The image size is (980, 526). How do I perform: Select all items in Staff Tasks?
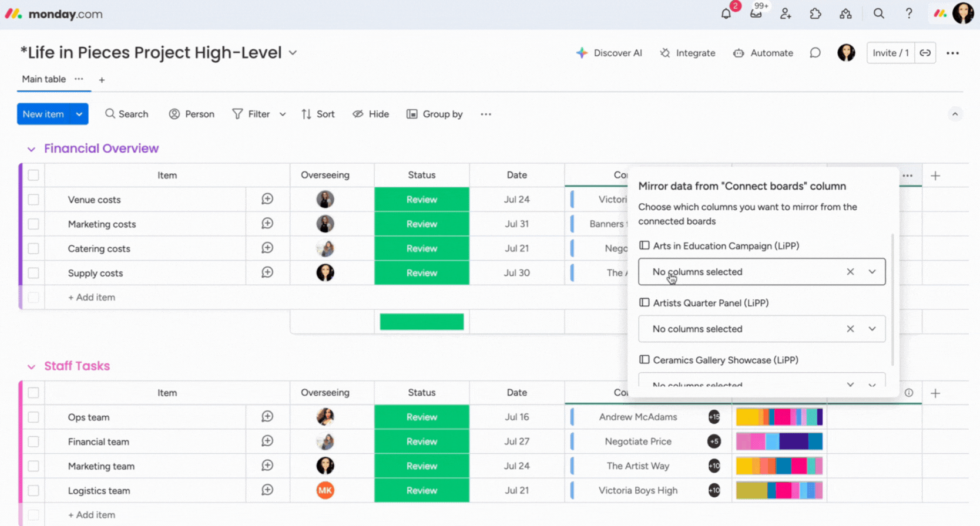(33, 393)
